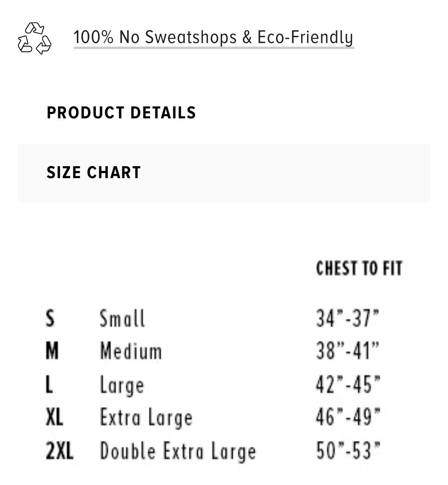Image resolution: width=448 pixels, height=485 pixels.
Task: Click the Double Extra Large label
Action: coord(178,452)
